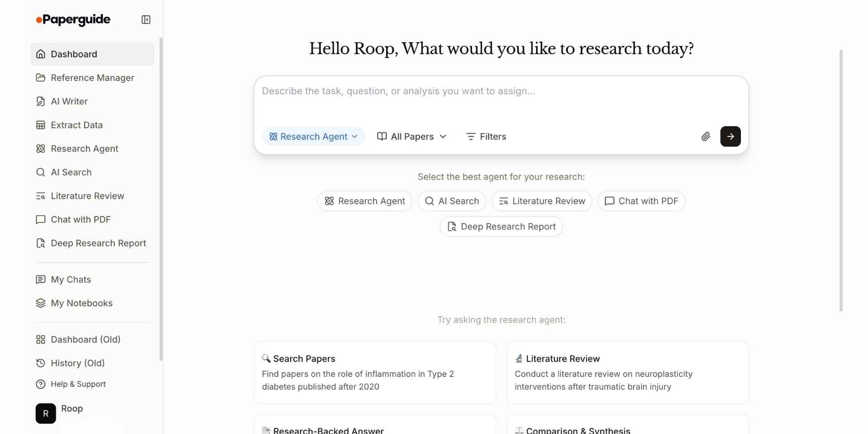Image resolution: width=868 pixels, height=434 pixels.
Task: Select the Comparison & Synthesis example card
Action: pyautogui.click(x=627, y=425)
